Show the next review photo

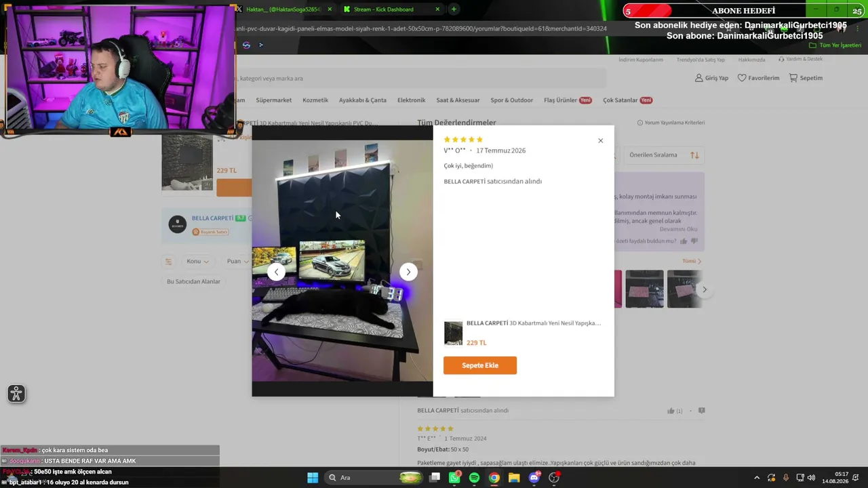408,272
